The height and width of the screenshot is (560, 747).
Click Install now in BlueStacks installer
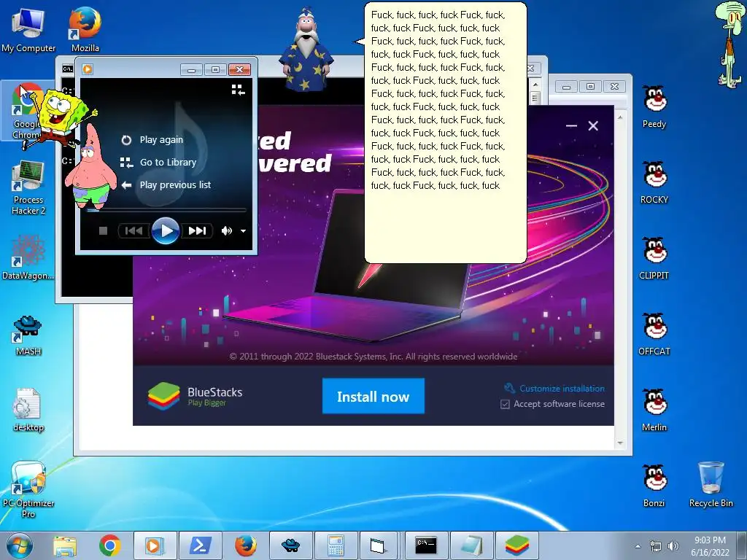373,396
